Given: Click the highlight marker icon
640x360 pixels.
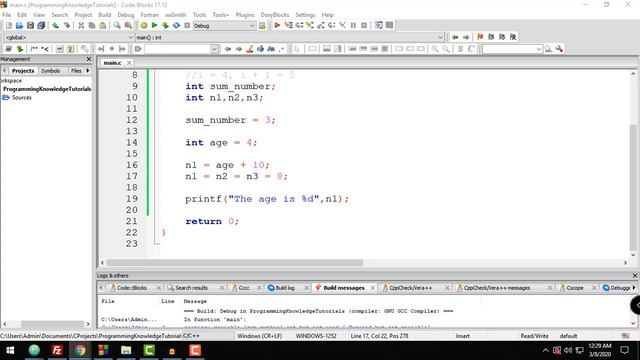Looking at the screenshot, I should 250,49.
